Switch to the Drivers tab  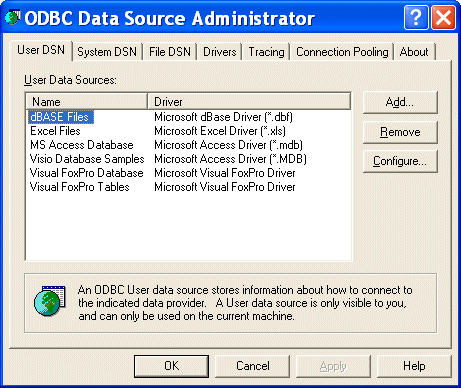pyautogui.click(x=220, y=52)
